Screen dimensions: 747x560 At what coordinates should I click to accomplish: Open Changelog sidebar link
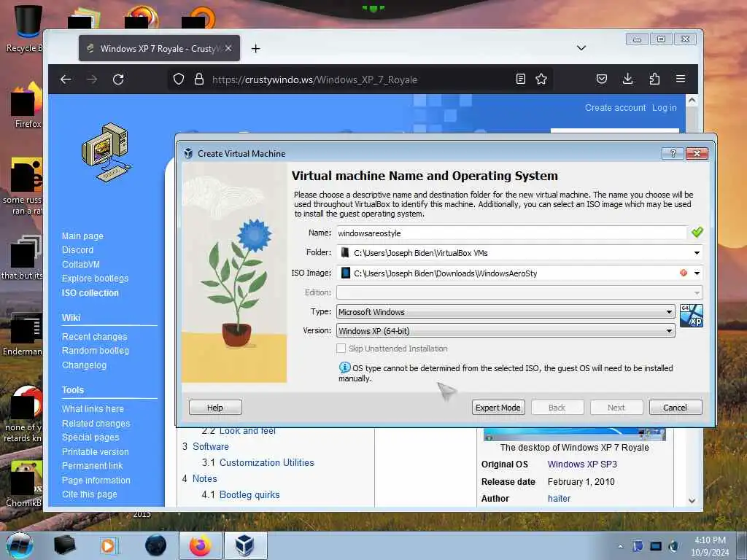click(x=84, y=365)
